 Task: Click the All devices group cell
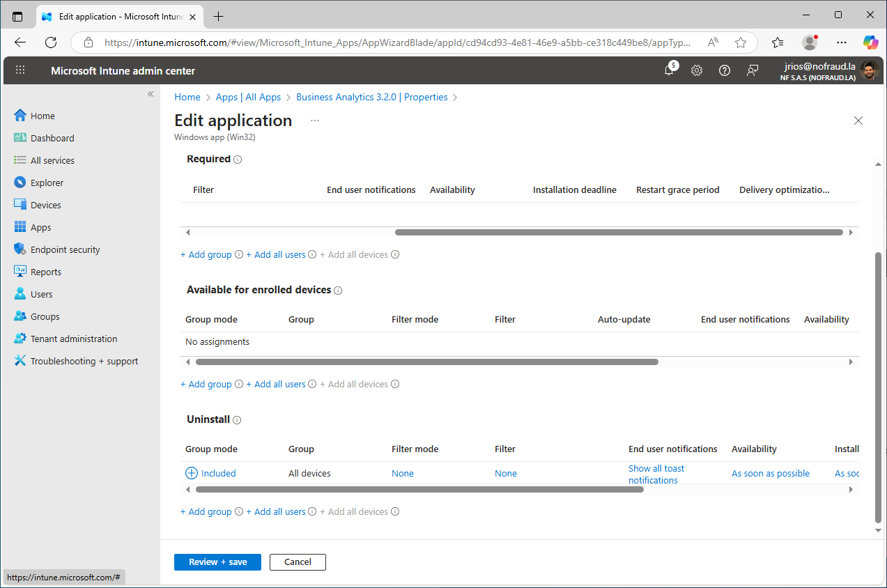pos(309,473)
